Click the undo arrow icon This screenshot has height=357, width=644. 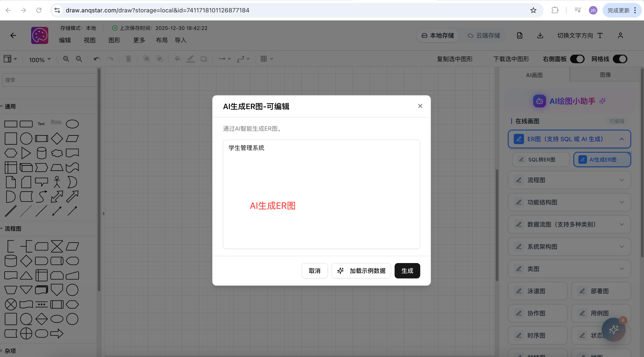(x=97, y=59)
